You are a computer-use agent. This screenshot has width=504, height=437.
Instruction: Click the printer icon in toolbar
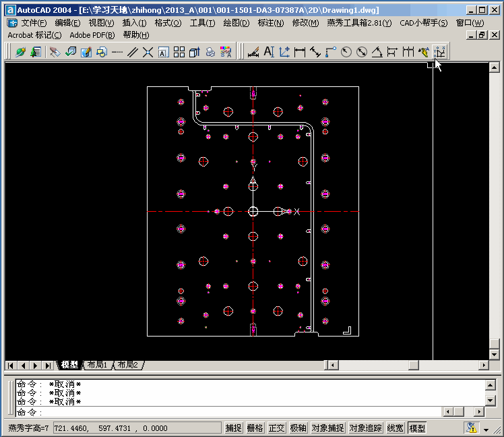(x=210, y=52)
